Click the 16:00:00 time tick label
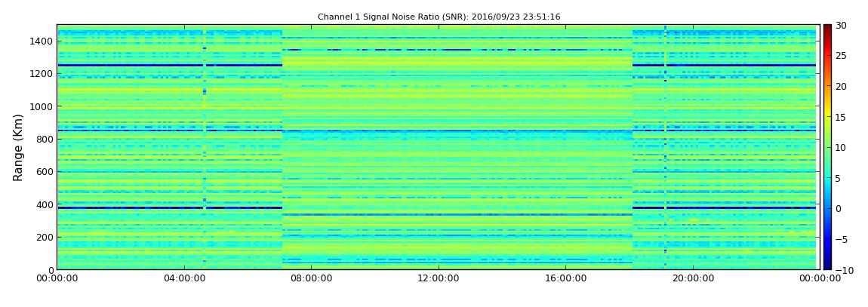 [565, 279]
